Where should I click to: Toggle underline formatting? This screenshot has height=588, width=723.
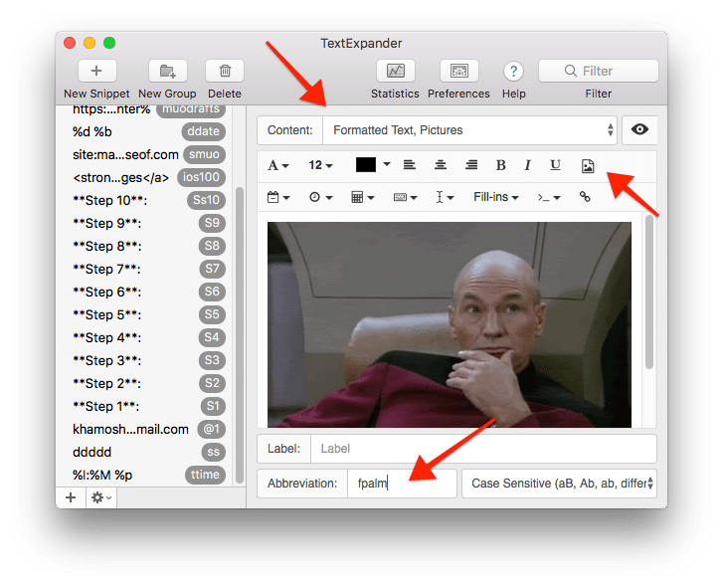(555, 165)
